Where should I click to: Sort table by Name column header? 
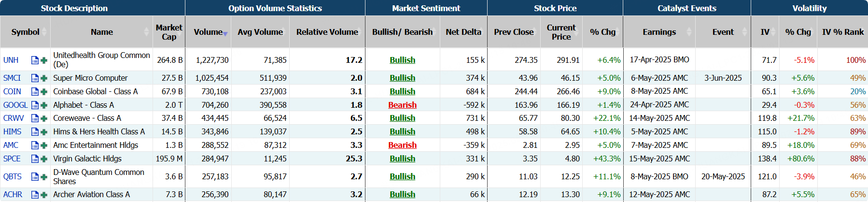[101, 32]
